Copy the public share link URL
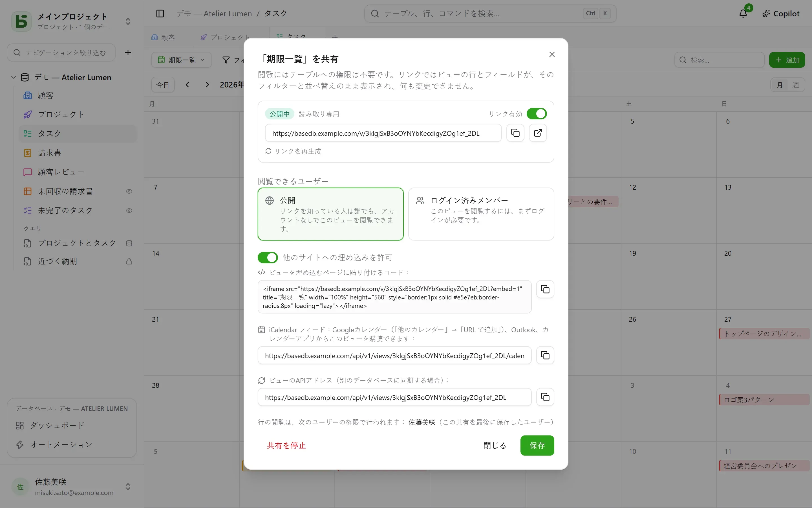The image size is (812, 508). click(515, 133)
